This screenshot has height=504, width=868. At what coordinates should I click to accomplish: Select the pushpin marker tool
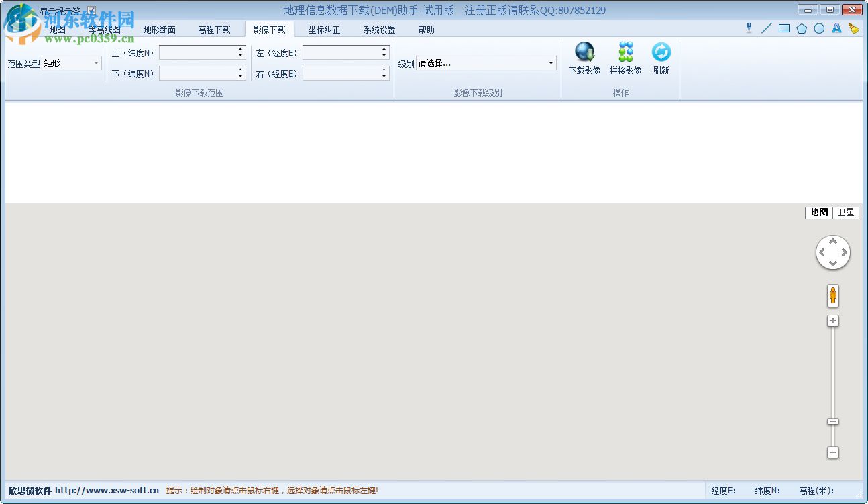pyautogui.click(x=748, y=28)
